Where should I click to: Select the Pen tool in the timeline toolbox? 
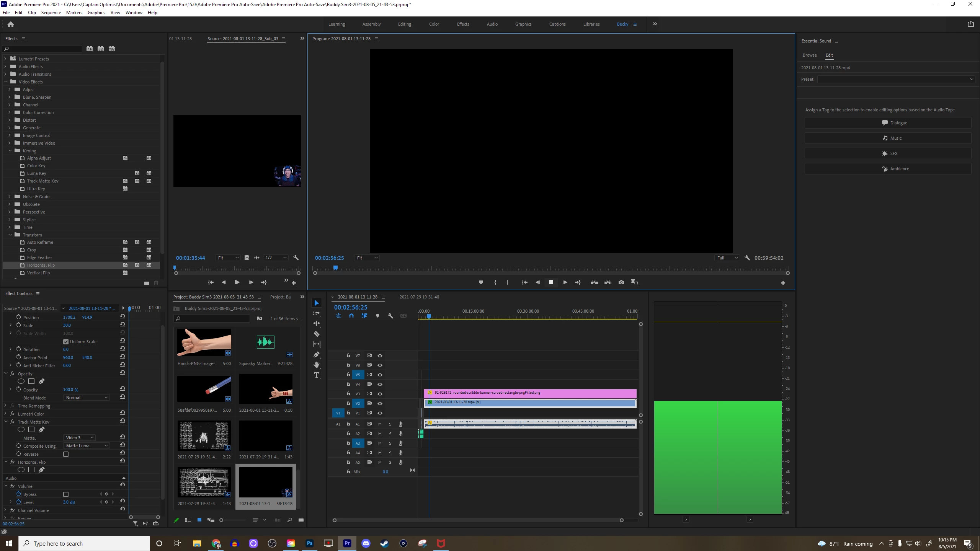(x=317, y=354)
